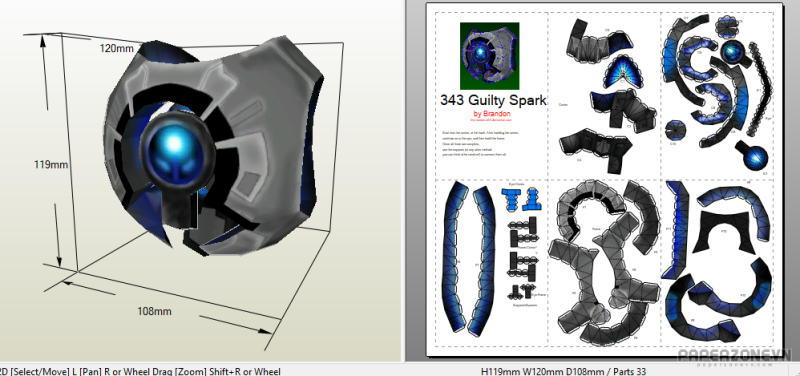The width and height of the screenshot is (800, 376).
Task: Click 'H119mm W120mm D108mm / Parts 33' status text
Action: point(564,371)
